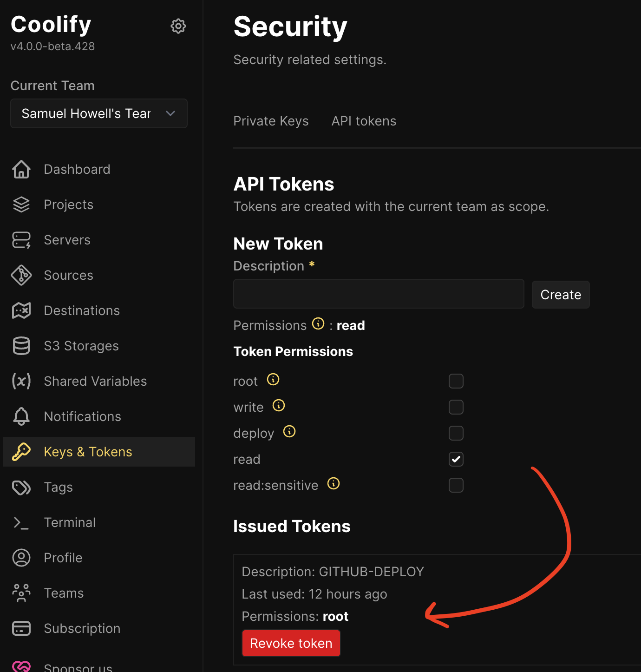Enable the read:sensitive permission checkbox
Screen dimensions: 641x672
point(456,485)
